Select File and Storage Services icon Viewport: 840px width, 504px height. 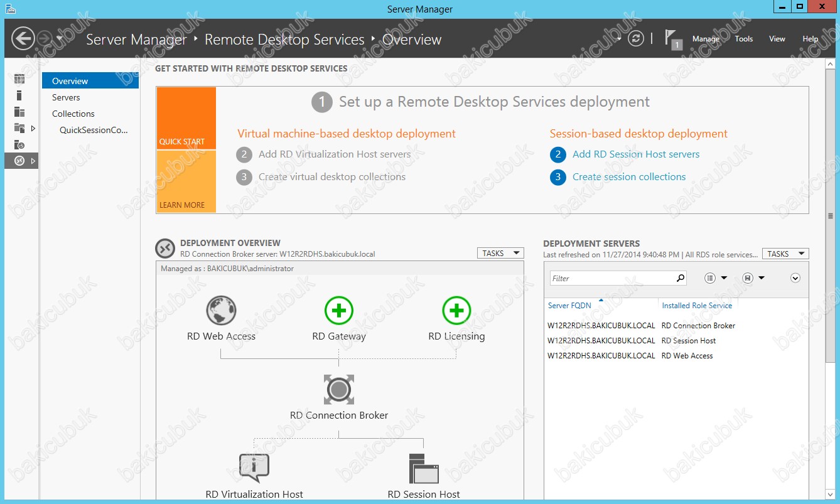coord(19,128)
